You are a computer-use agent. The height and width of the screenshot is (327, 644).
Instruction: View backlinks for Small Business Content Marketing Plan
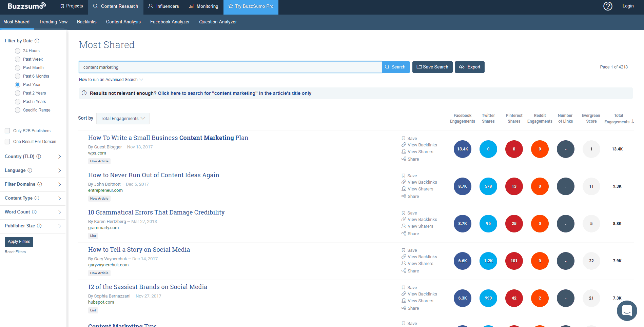[x=419, y=145]
